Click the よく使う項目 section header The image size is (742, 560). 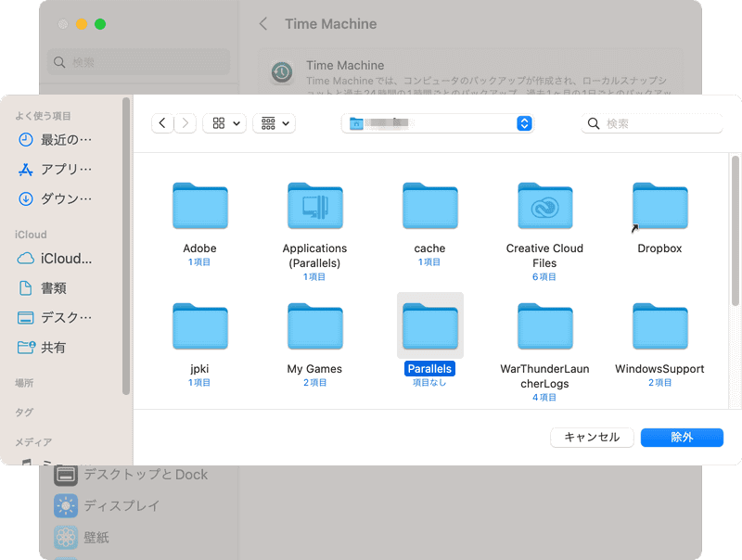43,116
